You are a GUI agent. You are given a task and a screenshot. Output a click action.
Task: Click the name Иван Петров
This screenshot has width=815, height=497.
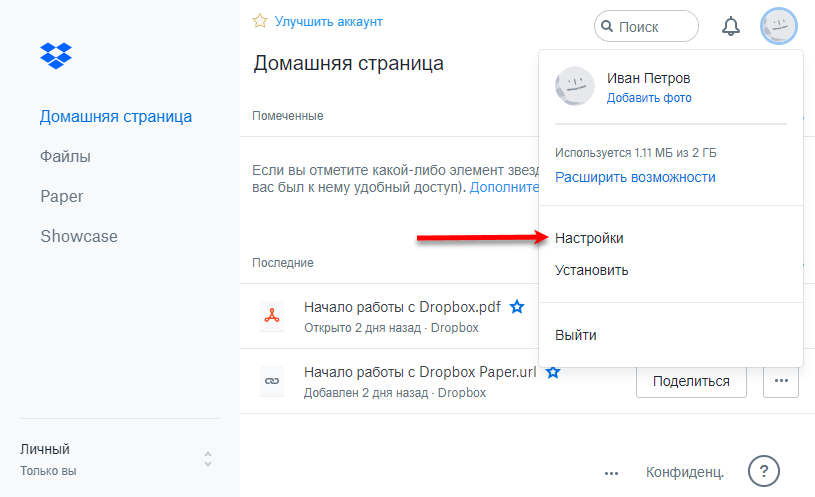(649, 78)
